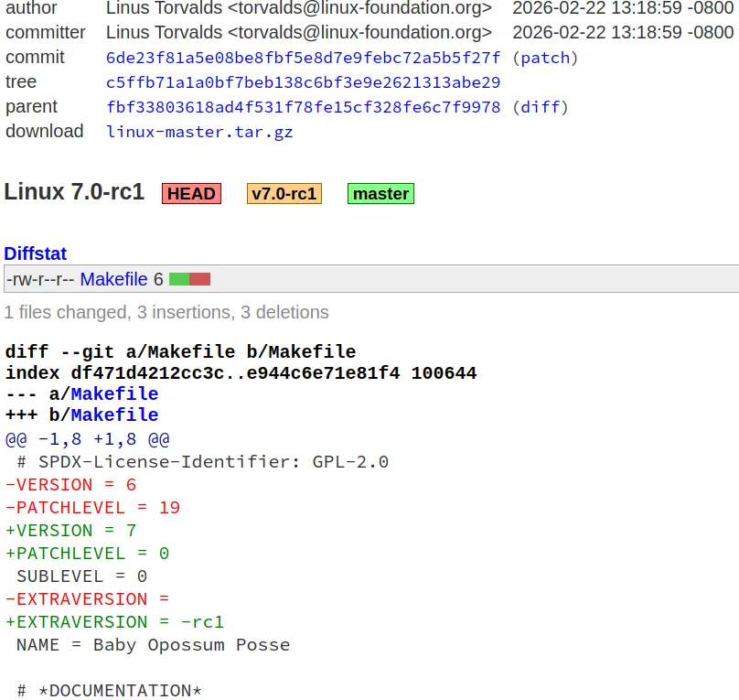Image resolution: width=739 pixels, height=700 pixels.
Task: Click the context line SUBLEVEL = 0
Action: (82, 576)
